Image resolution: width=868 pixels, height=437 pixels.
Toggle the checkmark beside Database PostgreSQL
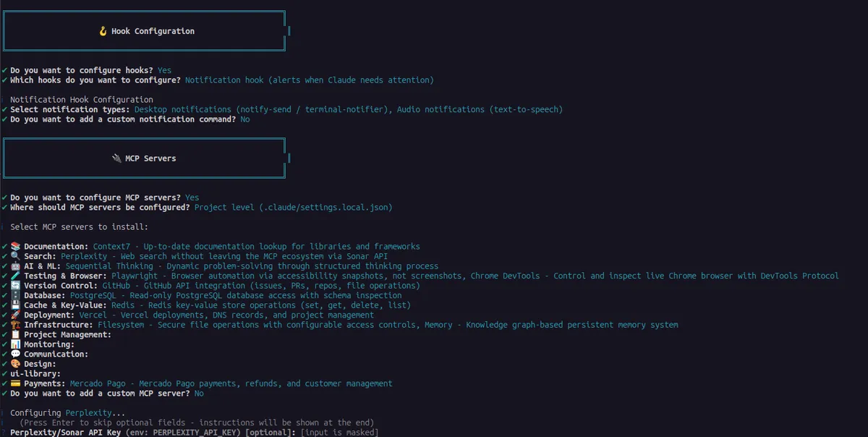pyautogui.click(x=4, y=295)
